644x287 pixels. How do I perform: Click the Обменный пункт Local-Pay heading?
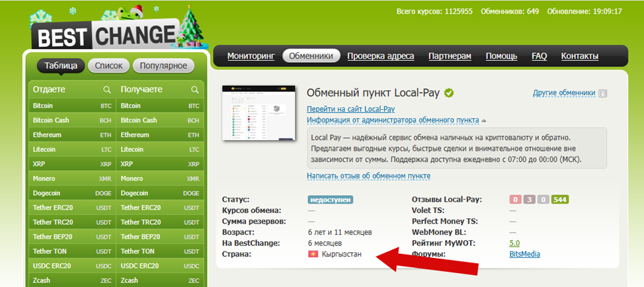(x=374, y=93)
